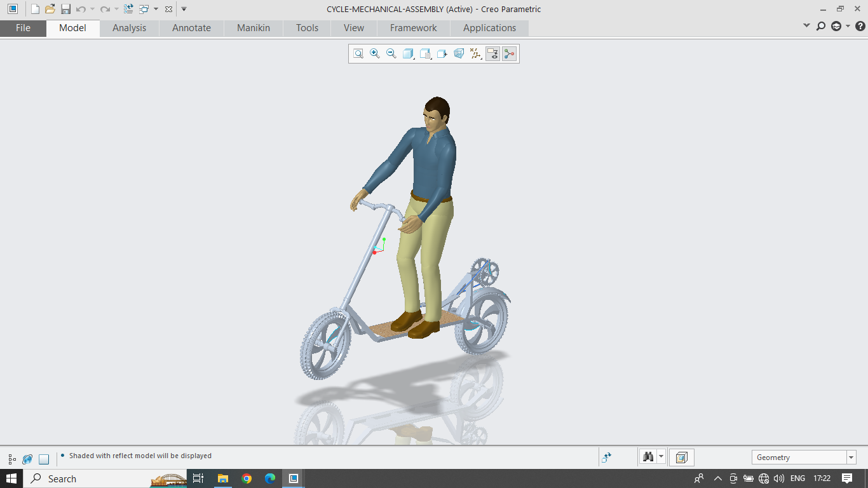The height and width of the screenshot is (488, 868).
Task: Click the Refit view icon
Action: click(358, 54)
